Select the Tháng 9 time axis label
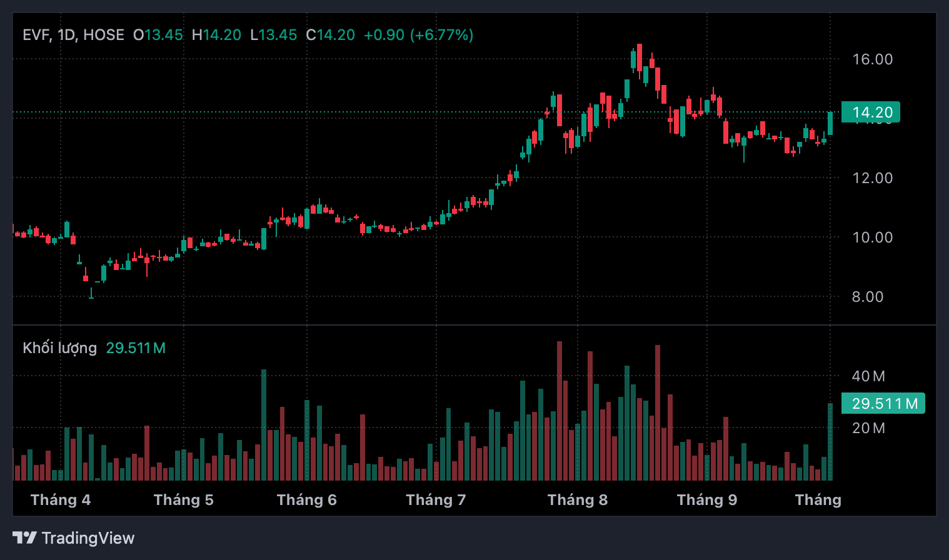This screenshot has height=560, width=949. point(707,500)
